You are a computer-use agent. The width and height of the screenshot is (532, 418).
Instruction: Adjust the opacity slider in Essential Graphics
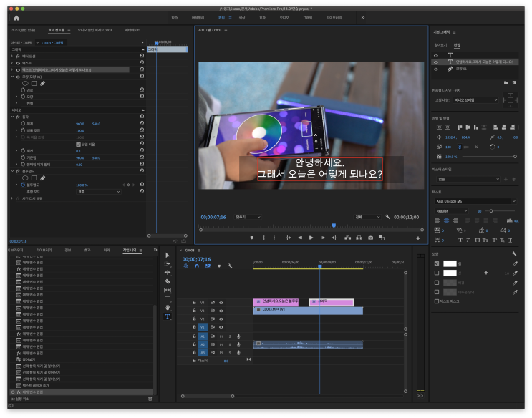tap(515, 157)
